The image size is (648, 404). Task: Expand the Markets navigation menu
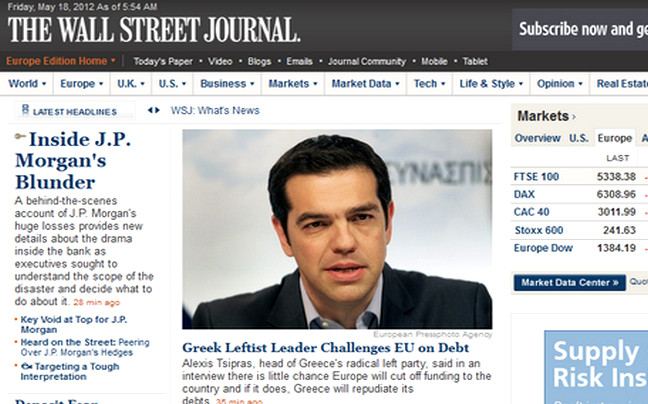point(293,84)
